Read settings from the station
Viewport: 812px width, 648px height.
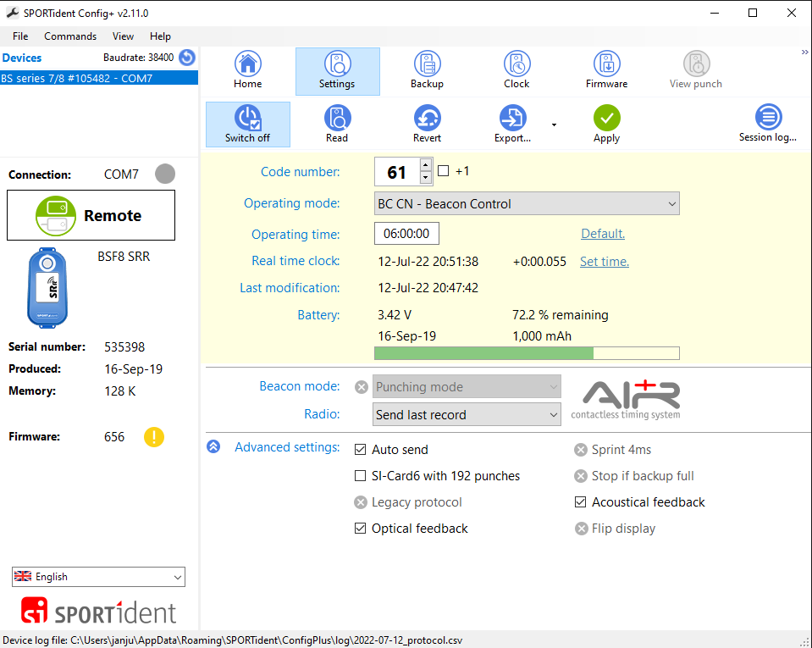click(337, 124)
